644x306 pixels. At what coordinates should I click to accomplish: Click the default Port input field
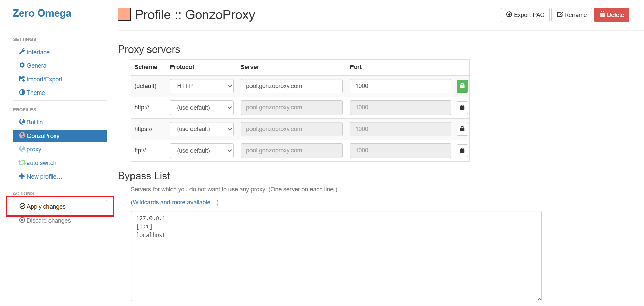click(400, 86)
